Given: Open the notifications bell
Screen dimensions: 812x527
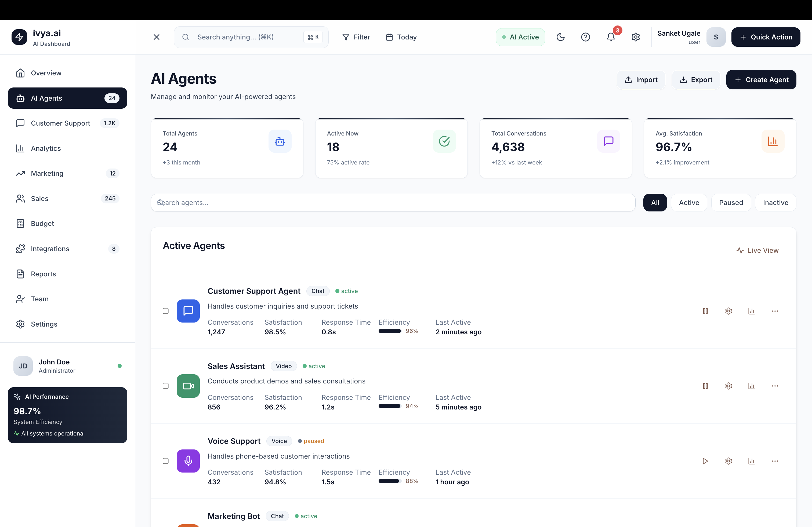Looking at the screenshot, I should pos(610,37).
